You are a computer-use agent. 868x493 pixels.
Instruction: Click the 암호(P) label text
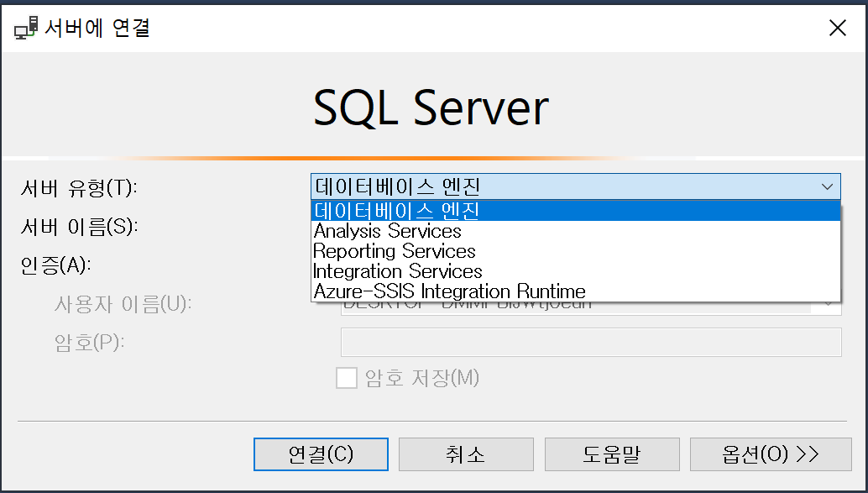point(89,343)
